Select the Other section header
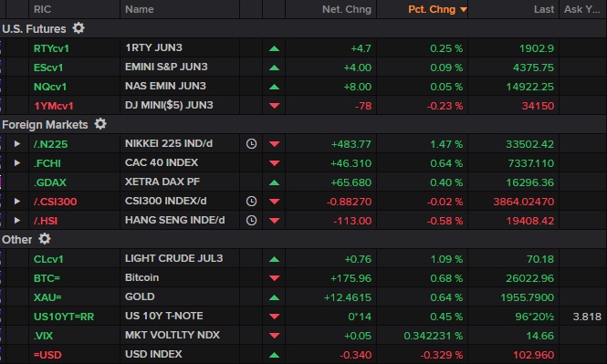This screenshot has width=607, height=364. [17, 239]
